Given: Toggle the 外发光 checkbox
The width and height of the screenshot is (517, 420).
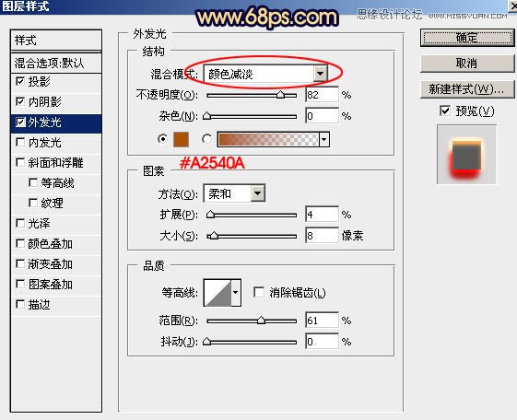Looking at the screenshot, I should click(20, 122).
